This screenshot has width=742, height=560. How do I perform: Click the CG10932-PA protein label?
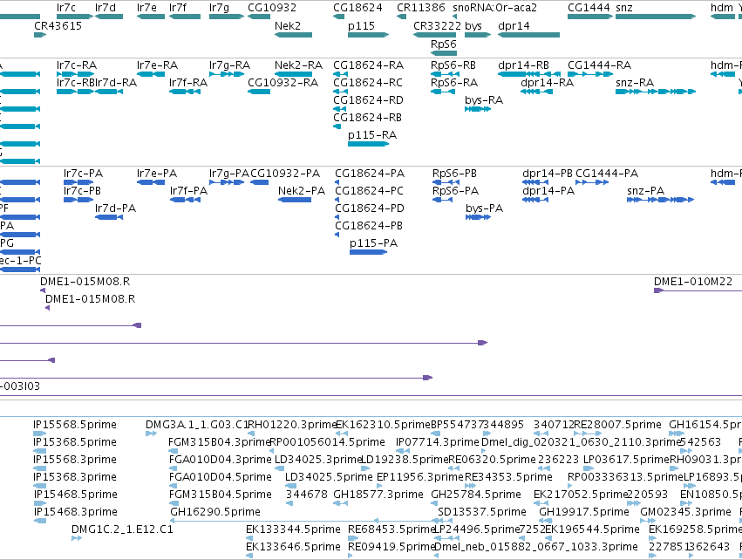coord(285,174)
